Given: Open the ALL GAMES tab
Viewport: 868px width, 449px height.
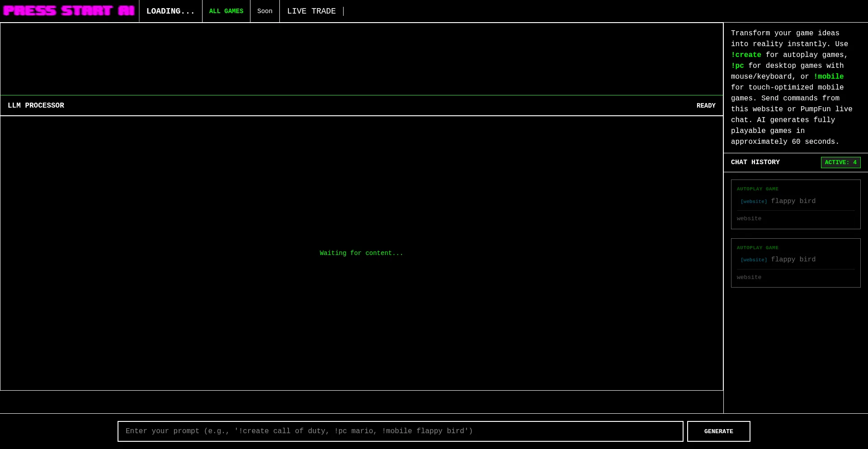Looking at the screenshot, I should coord(226,11).
